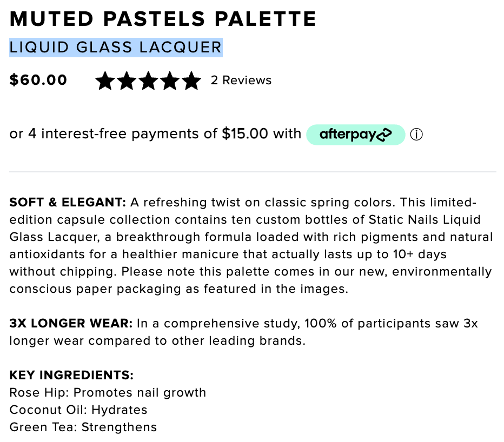Click the Coconut Oil ingredient line
The width and height of the screenshot is (504, 442).
(x=78, y=410)
